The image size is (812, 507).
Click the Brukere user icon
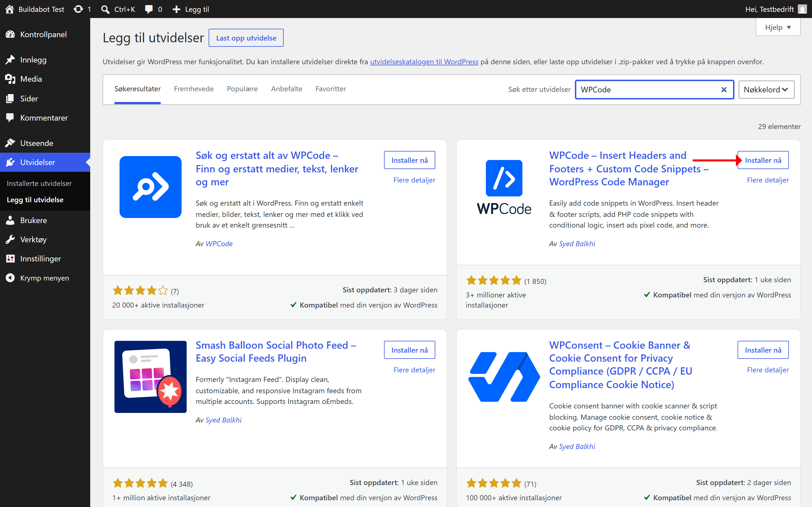pyautogui.click(x=10, y=220)
